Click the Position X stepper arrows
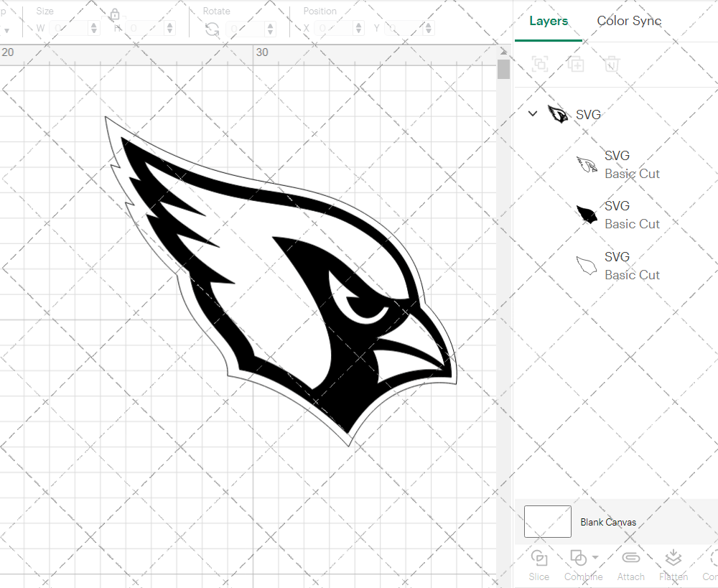The height and width of the screenshot is (588, 718). click(358, 29)
